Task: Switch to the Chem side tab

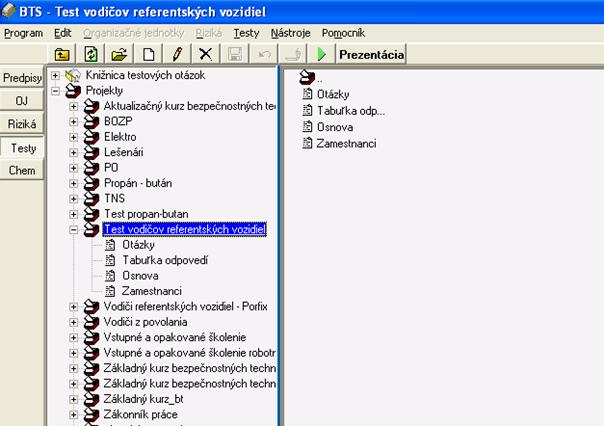Action: (22, 170)
